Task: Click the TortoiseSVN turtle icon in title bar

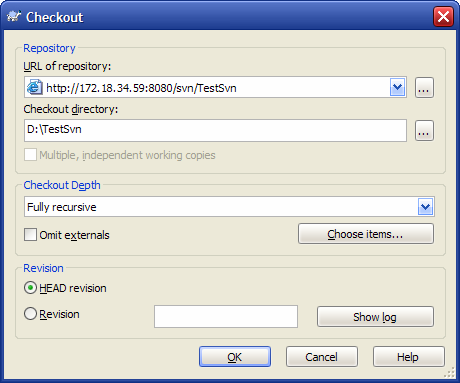Action: pyautogui.click(x=14, y=16)
